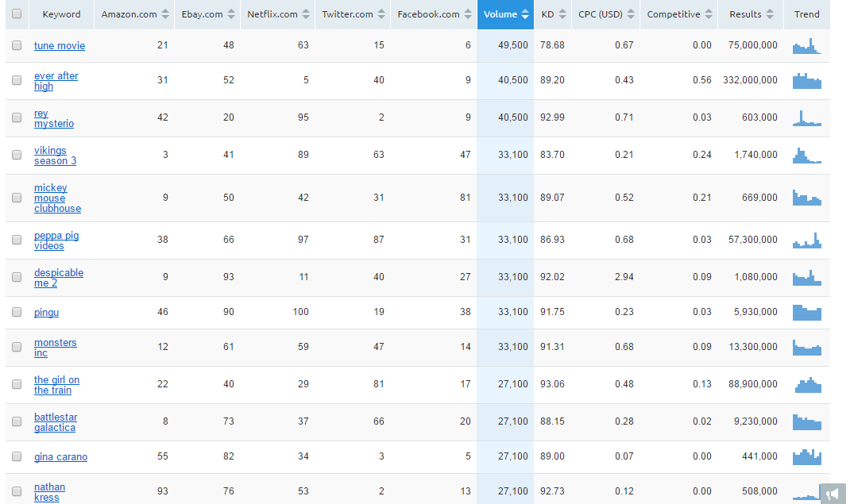854x504 pixels.
Task: View trend sparkline for vikings season 3
Action: click(806, 155)
